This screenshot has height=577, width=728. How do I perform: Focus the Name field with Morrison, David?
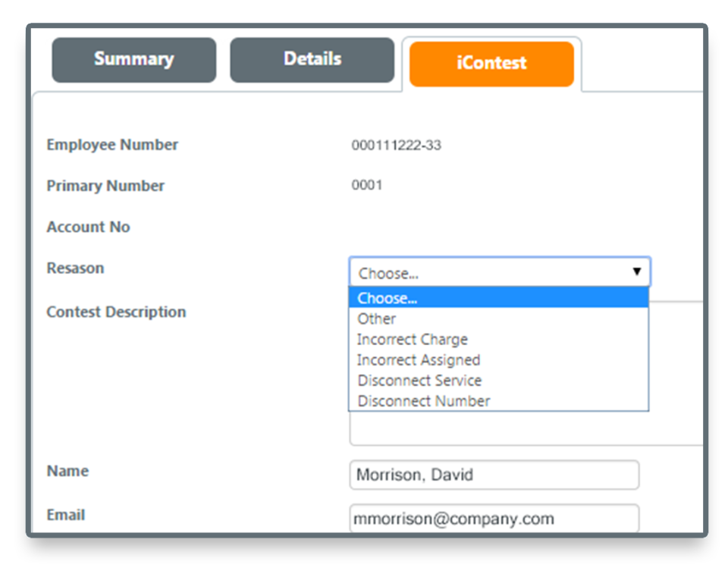pos(494,475)
